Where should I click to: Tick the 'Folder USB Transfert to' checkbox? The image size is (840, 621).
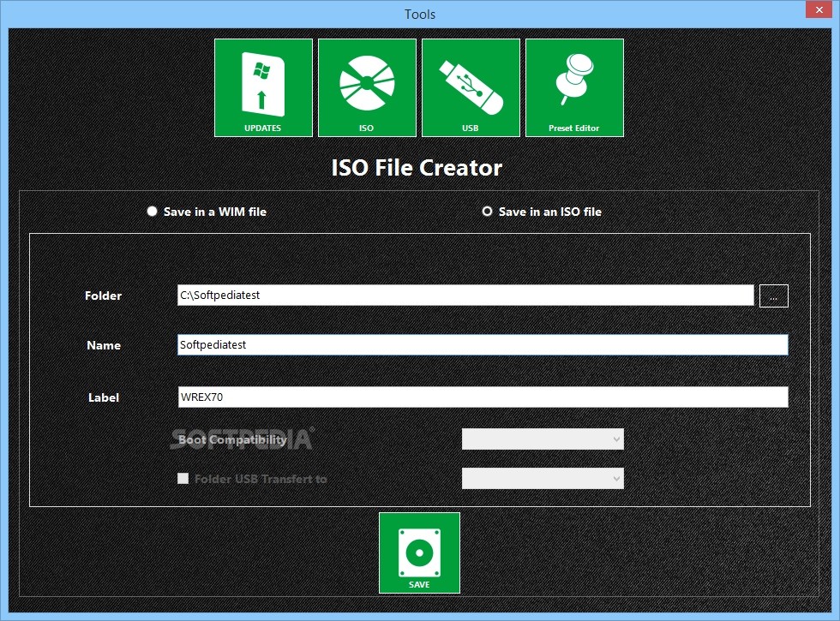(x=183, y=479)
